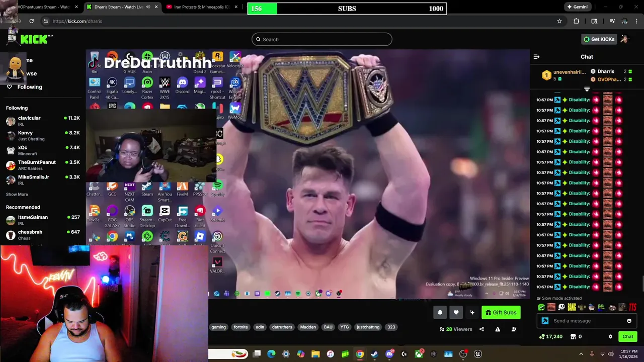Click the gaming stream tag
The width and height of the screenshot is (644, 362).
pyautogui.click(x=218, y=327)
